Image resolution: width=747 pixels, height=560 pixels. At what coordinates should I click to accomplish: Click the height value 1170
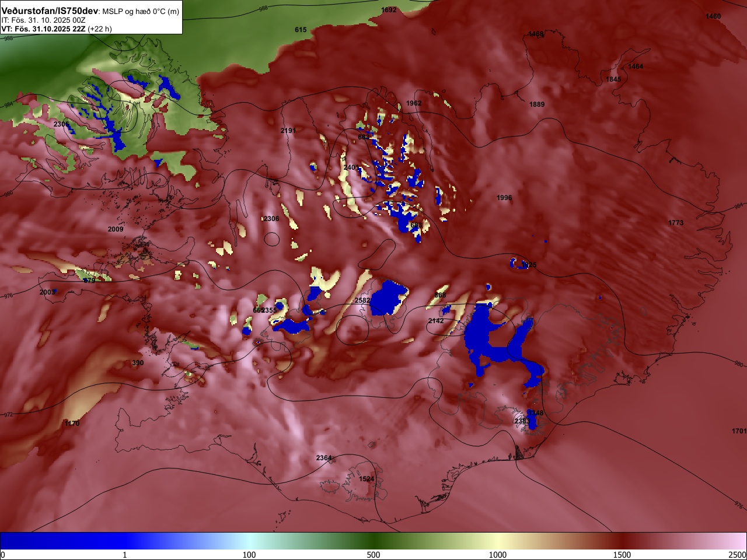point(72,423)
